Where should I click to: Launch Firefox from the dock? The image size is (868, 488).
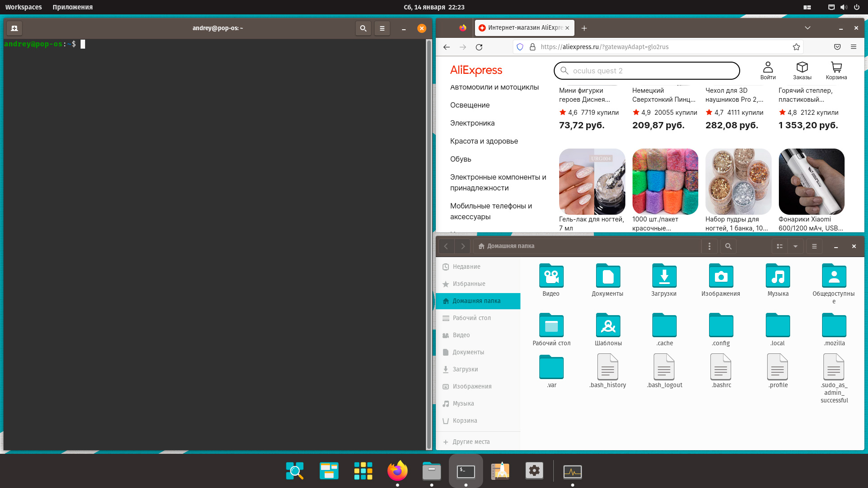pyautogui.click(x=397, y=471)
